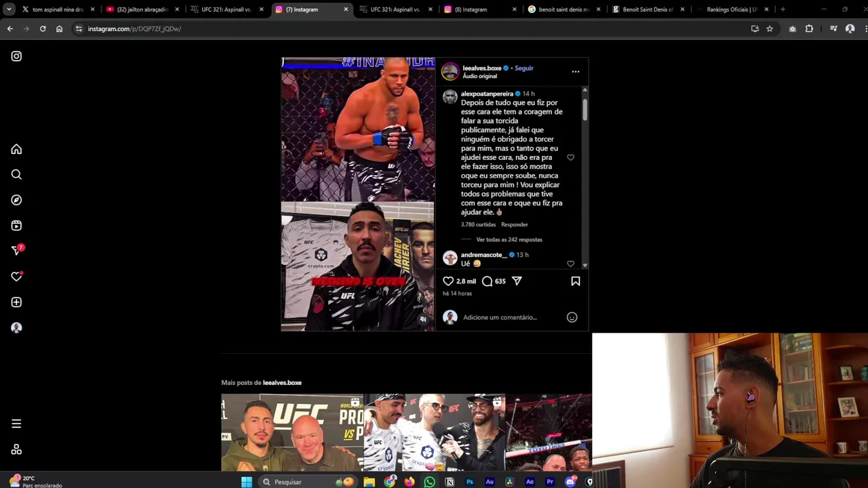The height and width of the screenshot is (488, 868).
Task: Bookmark this page with the star icon
Action: [x=770, y=28]
